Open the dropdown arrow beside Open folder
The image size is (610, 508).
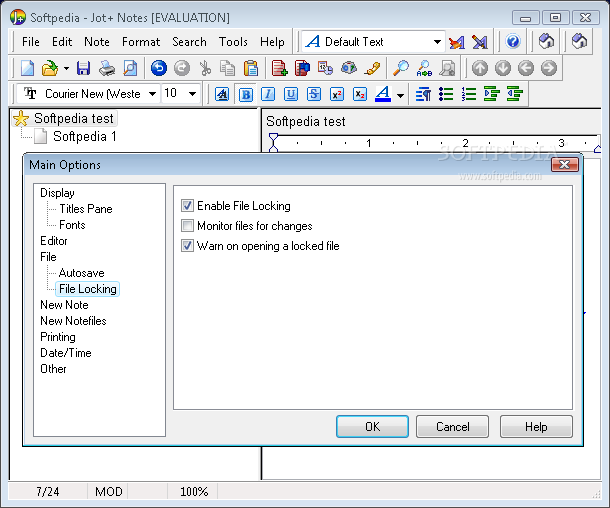67,68
